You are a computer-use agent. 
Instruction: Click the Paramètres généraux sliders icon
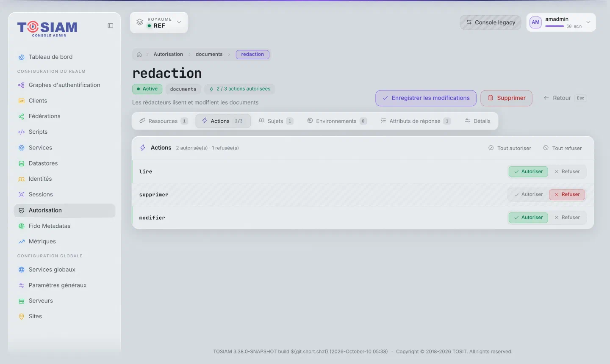pyautogui.click(x=21, y=285)
